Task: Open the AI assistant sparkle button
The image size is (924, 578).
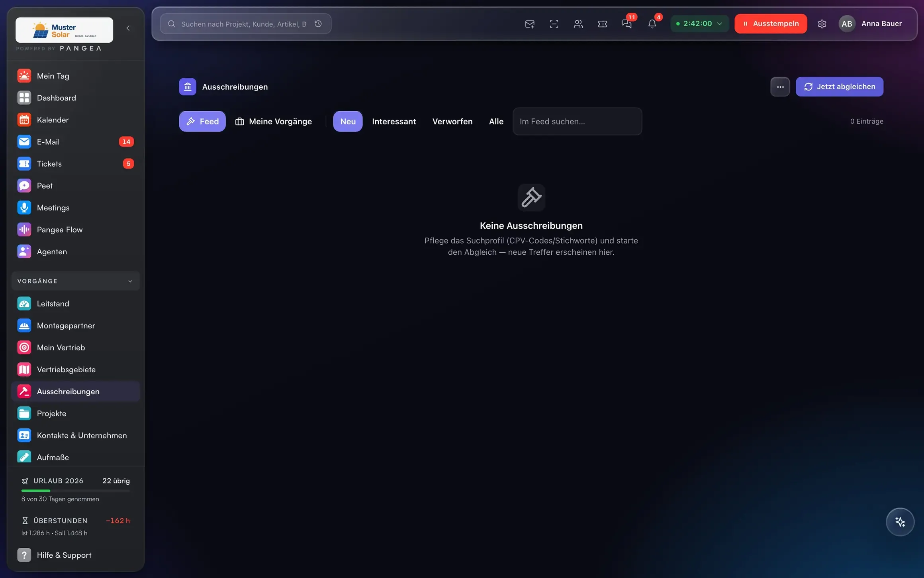Action: pyautogui.click(x=900, y=522)
